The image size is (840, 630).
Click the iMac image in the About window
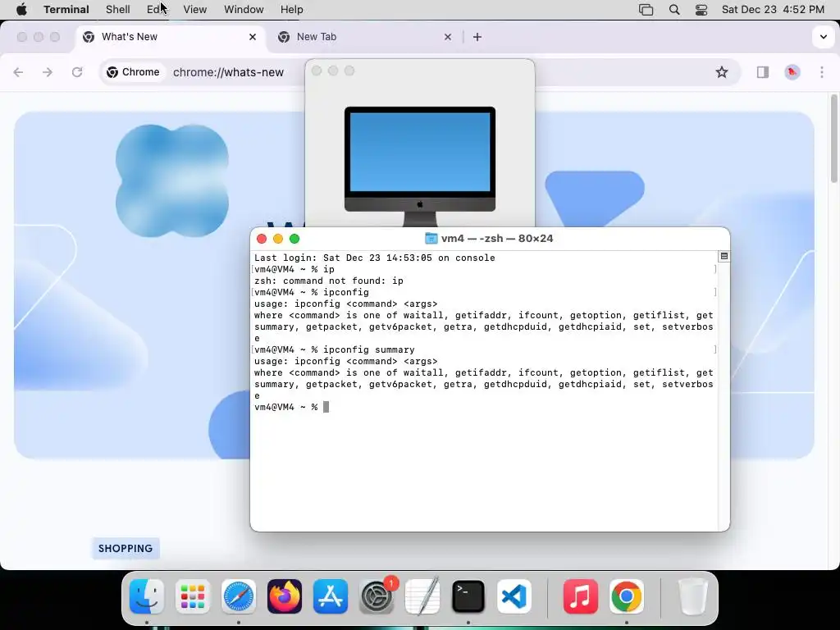(420, 166)
